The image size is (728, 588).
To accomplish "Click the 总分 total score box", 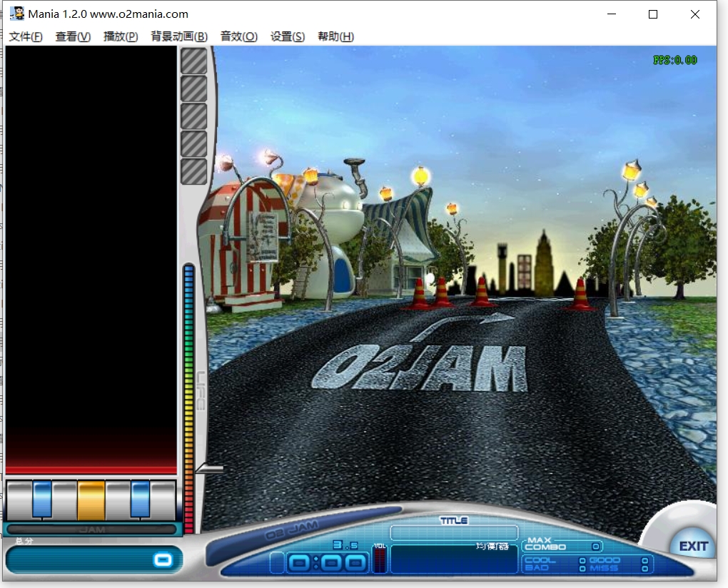I will point(93,559).
